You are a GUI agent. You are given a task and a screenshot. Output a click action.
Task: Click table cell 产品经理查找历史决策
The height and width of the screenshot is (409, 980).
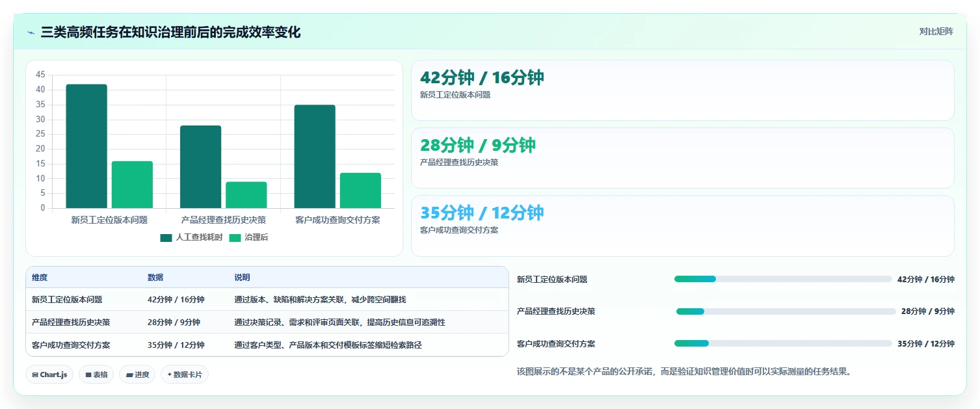pos(71,323)
